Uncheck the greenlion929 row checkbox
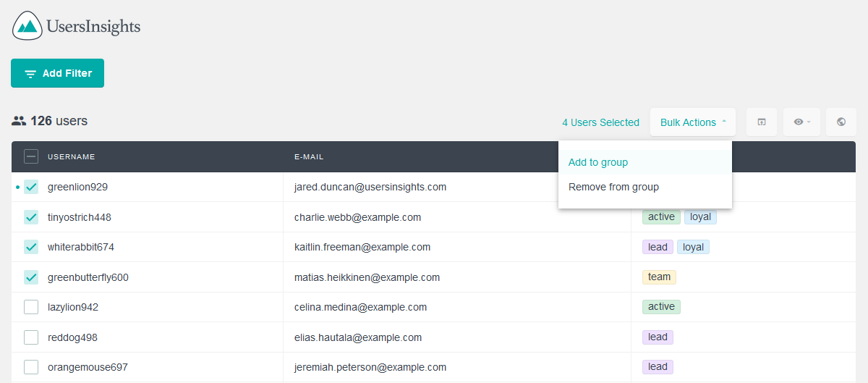The height and width of the screenshot is (383, 868). [x=31, y=187]
